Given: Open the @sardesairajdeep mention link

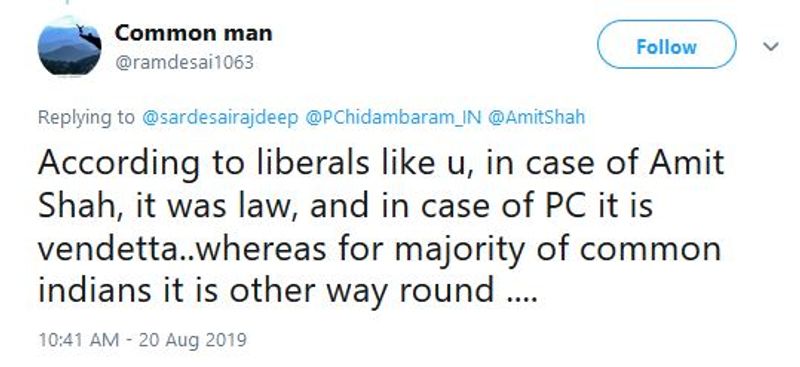Looking at the screenshot, I should 220,118.
